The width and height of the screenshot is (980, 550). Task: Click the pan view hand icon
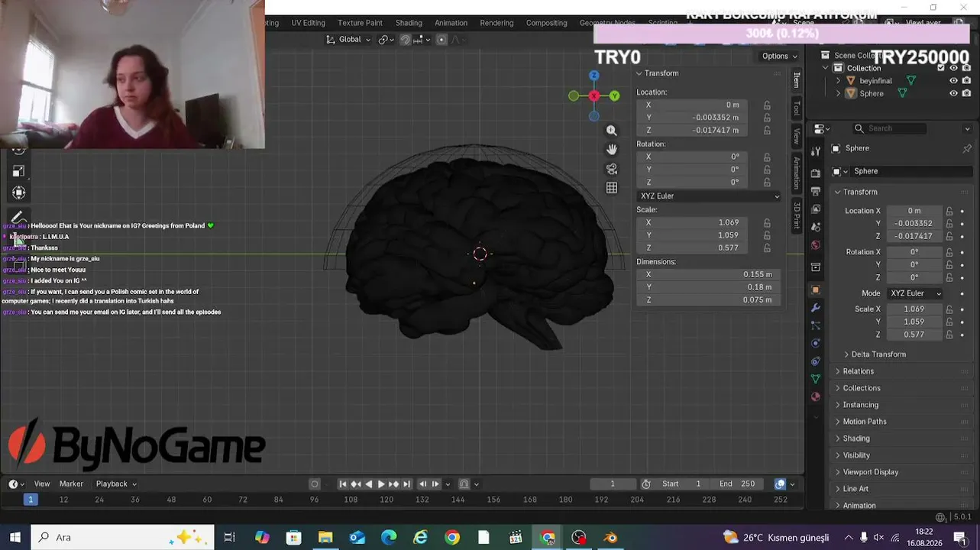611,150
